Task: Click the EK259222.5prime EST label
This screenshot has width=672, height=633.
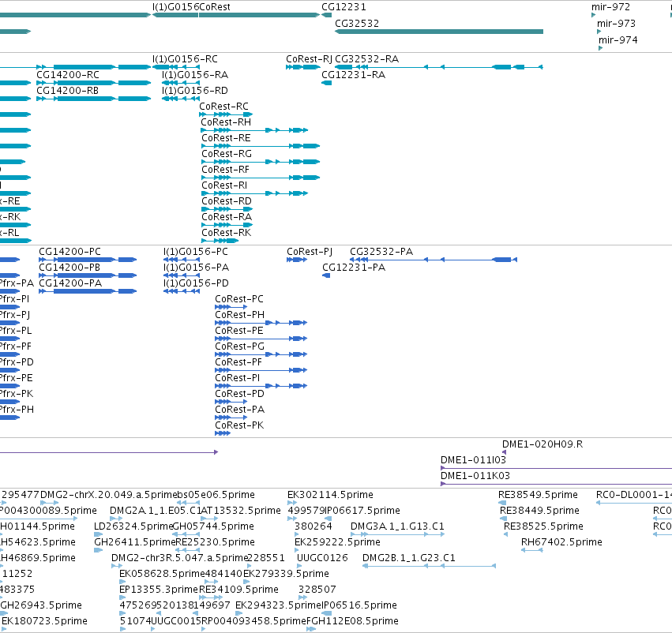Action: coord(337,542)
